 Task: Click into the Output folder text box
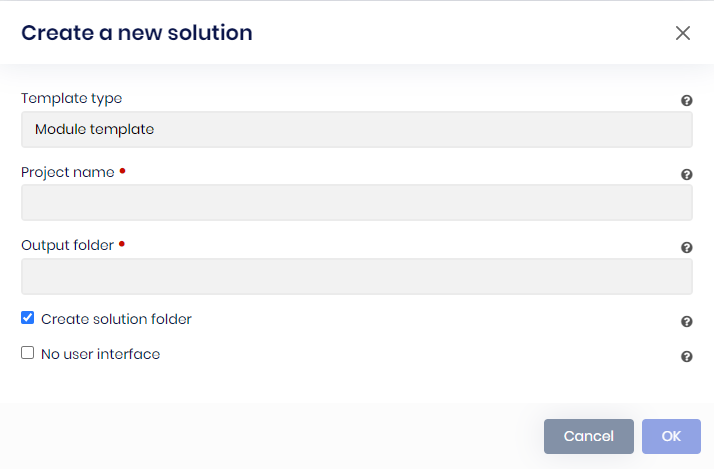[x=356, y=276]
